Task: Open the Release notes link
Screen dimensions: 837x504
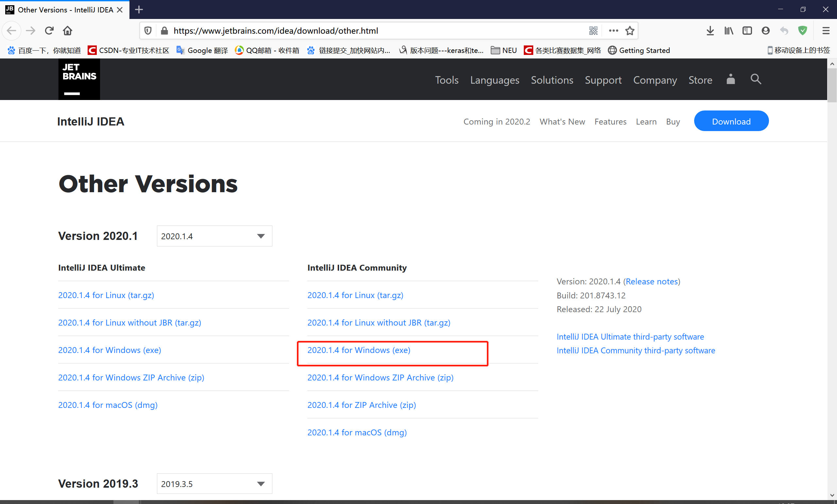Action: pyautogui.click(x=652, y=281)
